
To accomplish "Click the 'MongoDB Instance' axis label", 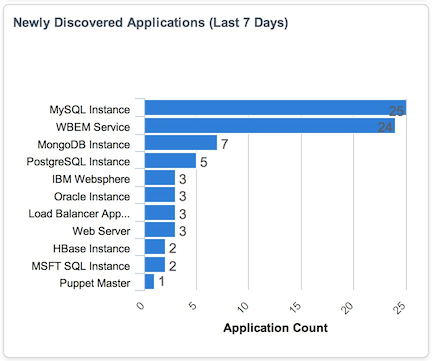I will (x=84, y=145).
